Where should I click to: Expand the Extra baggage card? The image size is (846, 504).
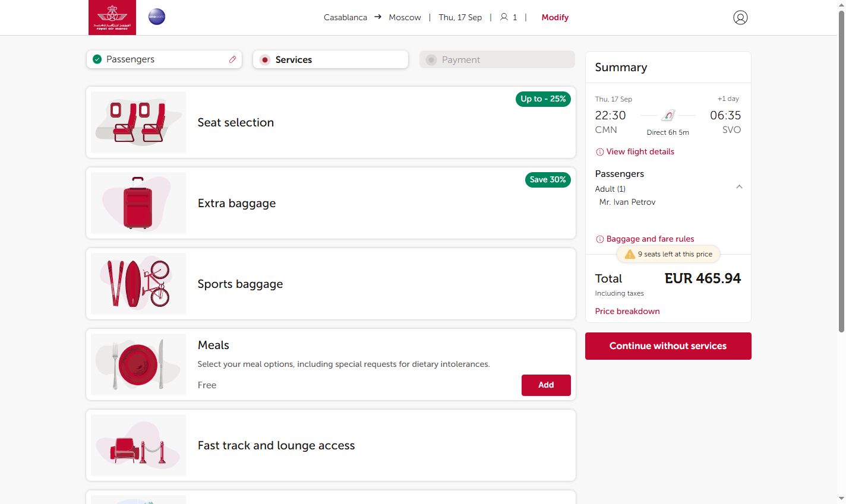pyautogui.click(x=331, y=203)
